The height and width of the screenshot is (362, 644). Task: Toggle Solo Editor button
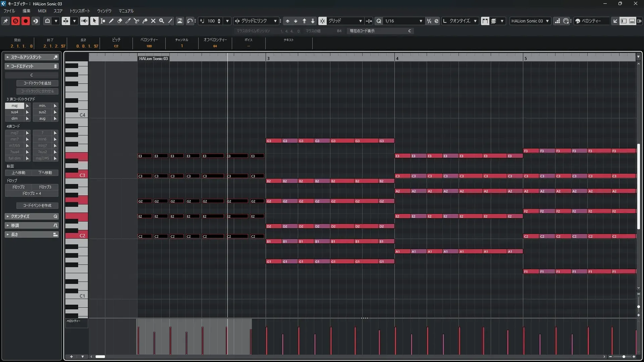point(15,21)
